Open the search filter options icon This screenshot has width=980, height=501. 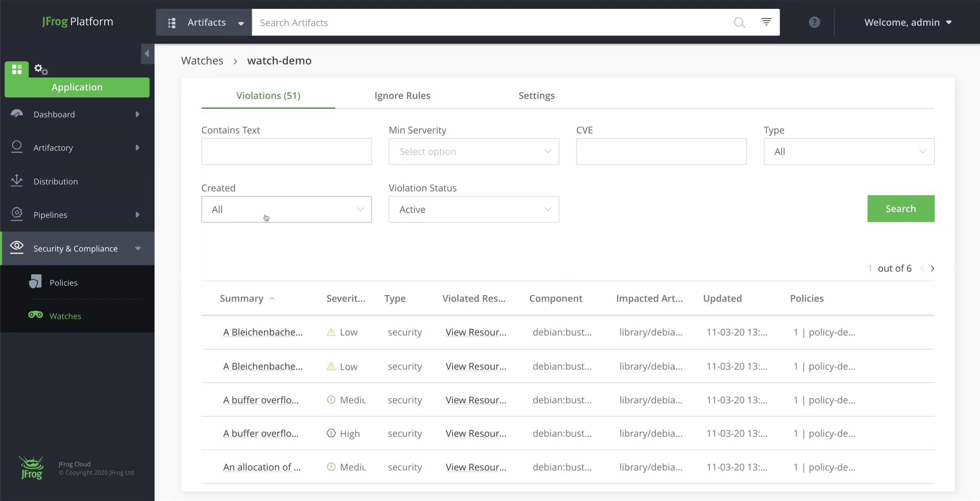(x=765, y=22)
